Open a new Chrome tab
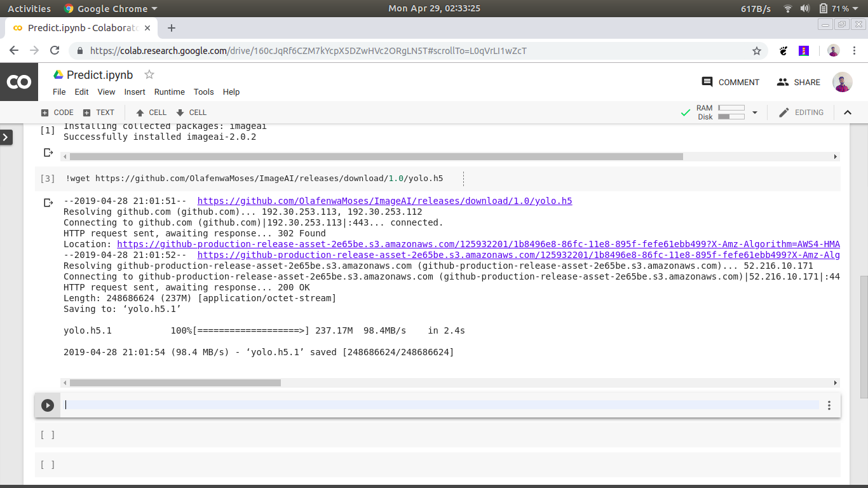Screen dimensions: 868x488 (171, 28)
